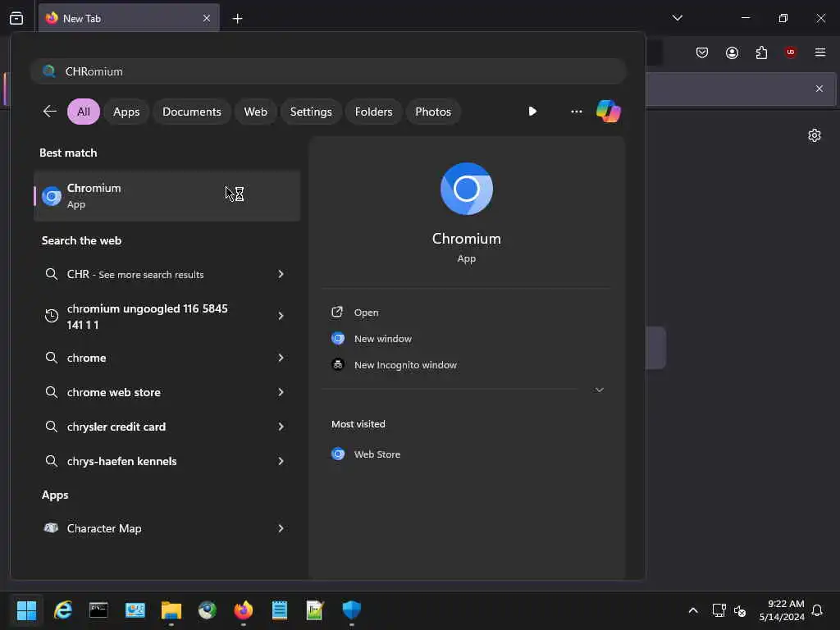Expand chrys-haefen kennels suggestion arrow
The width and height of the screenshot is (840, 630).
(x=281, y=461)
